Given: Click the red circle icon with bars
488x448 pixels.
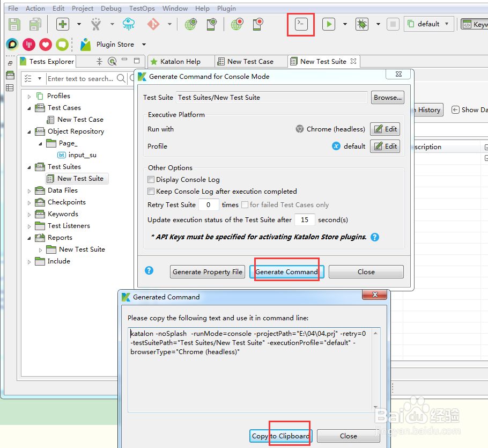Looking at the screenshot, I should pos(29,45).
